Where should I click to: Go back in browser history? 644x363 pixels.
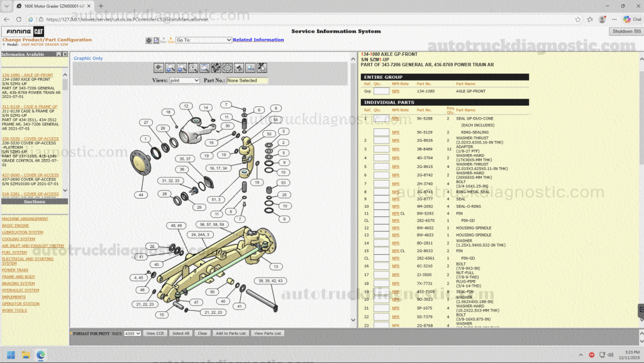(6, 20)
